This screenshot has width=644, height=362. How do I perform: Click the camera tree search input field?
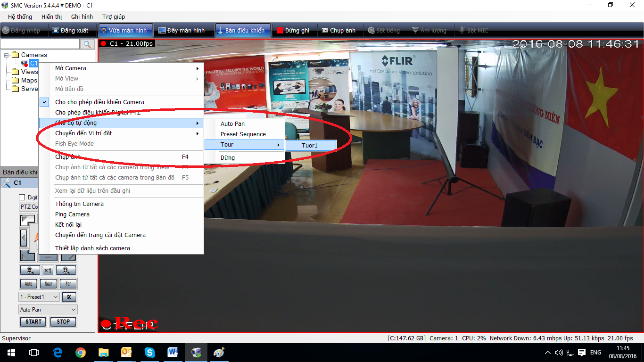(x=40, y=44)
